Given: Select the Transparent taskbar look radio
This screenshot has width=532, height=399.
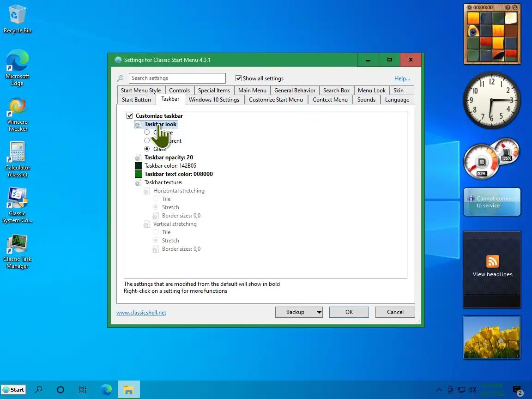Looking at the screenshot, I should click(146, 140).
